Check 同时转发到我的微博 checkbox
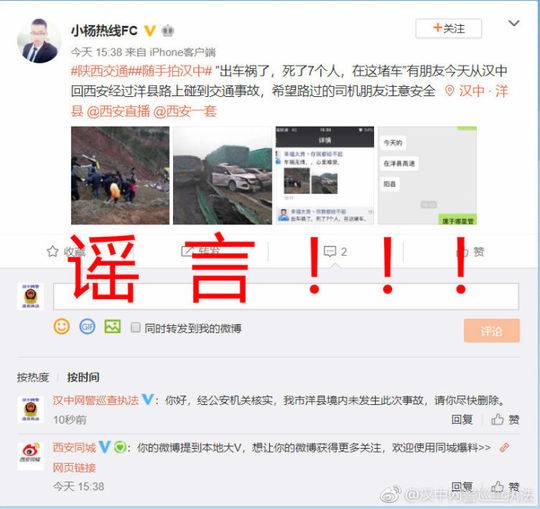Screen dimensions: 540x509 (x=136, y=327)
